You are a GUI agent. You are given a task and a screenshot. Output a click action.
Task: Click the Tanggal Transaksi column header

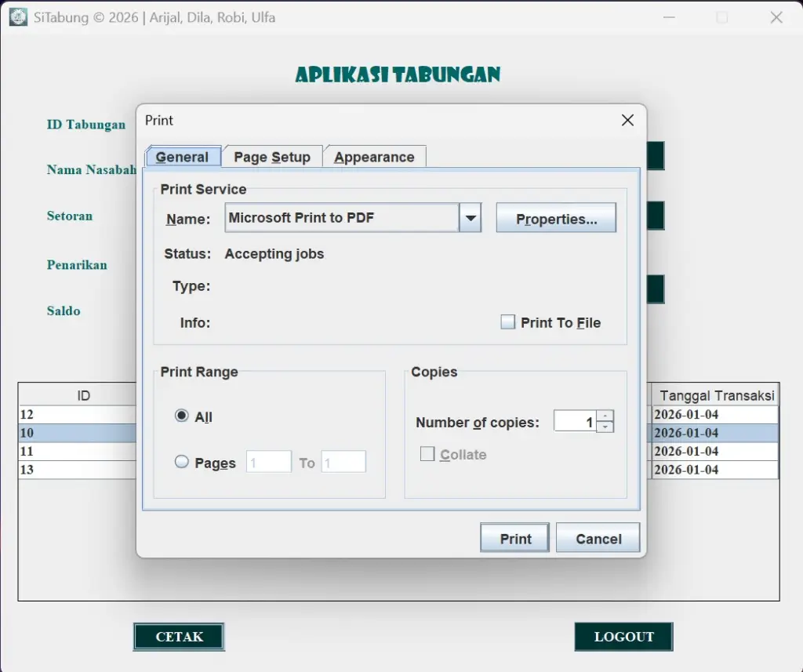[716, 395]
